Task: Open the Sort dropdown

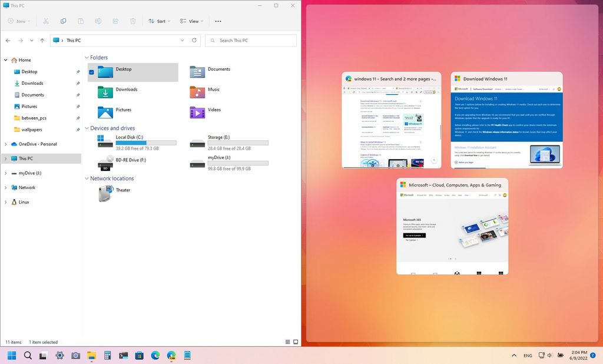Action: (x=160, y=21)
